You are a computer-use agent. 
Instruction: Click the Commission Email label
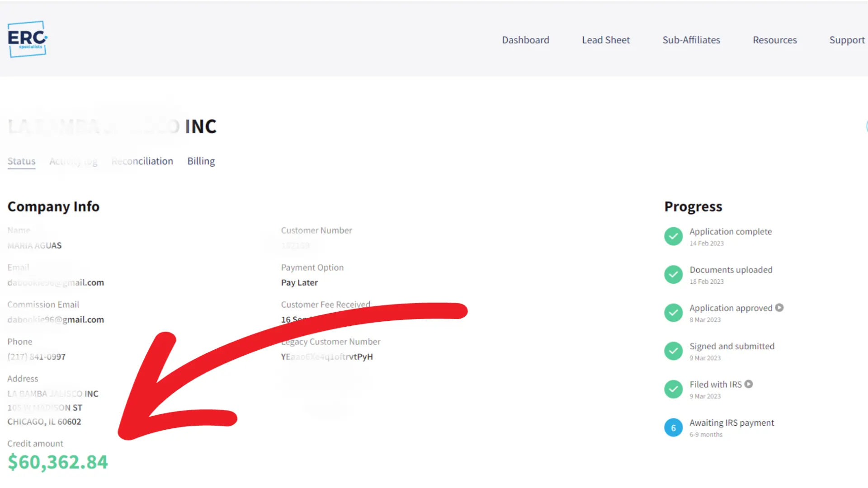pyautogui.click(x=43, y=305)
